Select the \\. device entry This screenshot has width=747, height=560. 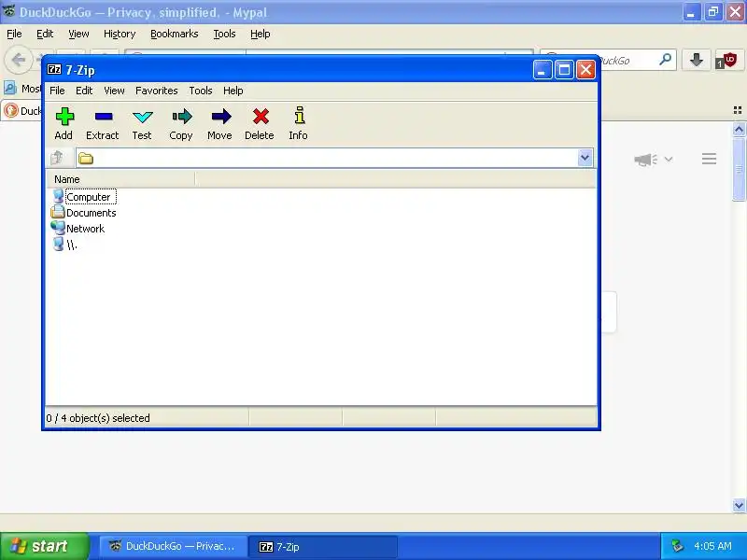click(x=64, y=245)
